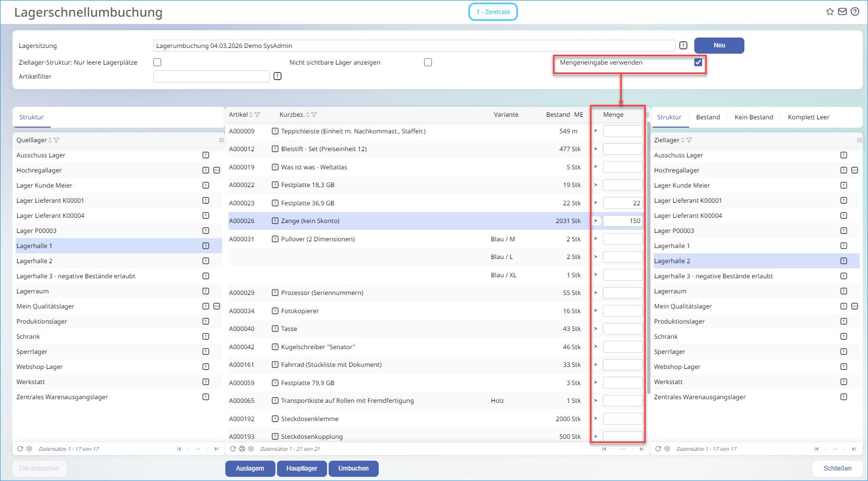868x481 pixels.
Task: Refresh the Quelllager list
Action: [20, 449]
